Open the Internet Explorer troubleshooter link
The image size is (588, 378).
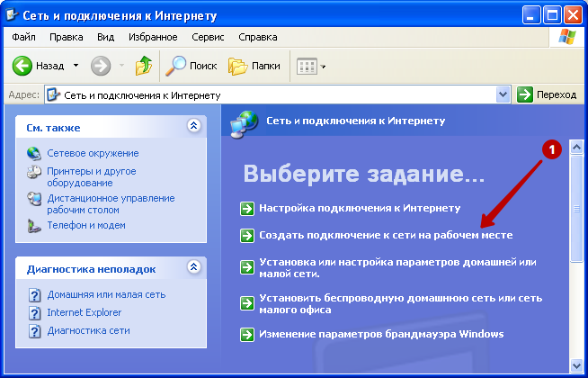click(x=84, y=312)
